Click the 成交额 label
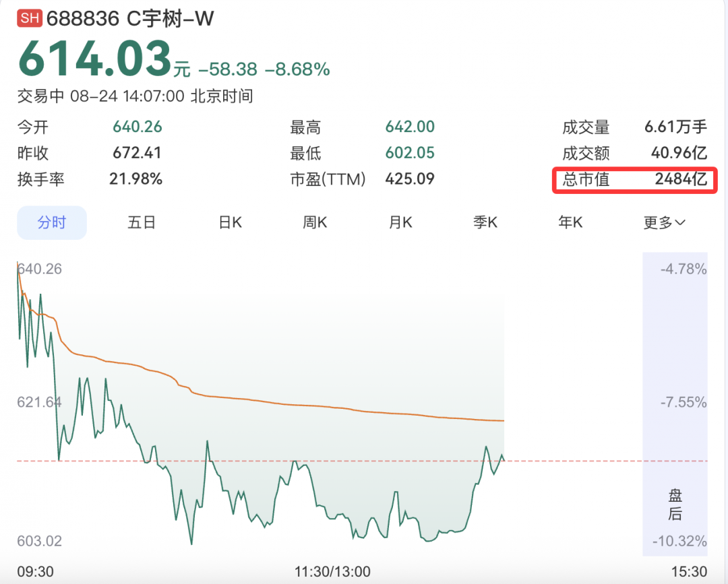Viewport: 728px width, 584px height. point(586,153)
